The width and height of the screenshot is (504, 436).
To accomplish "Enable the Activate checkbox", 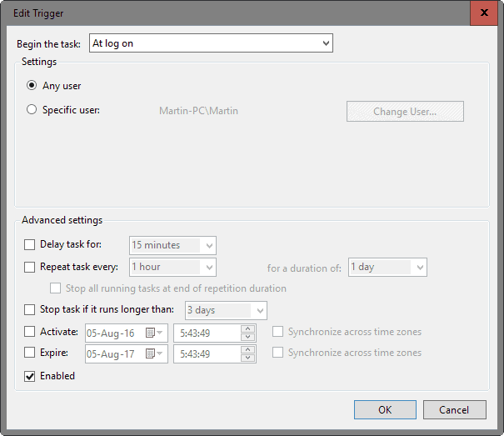I will pyautogui.click(x=31, y=332).
